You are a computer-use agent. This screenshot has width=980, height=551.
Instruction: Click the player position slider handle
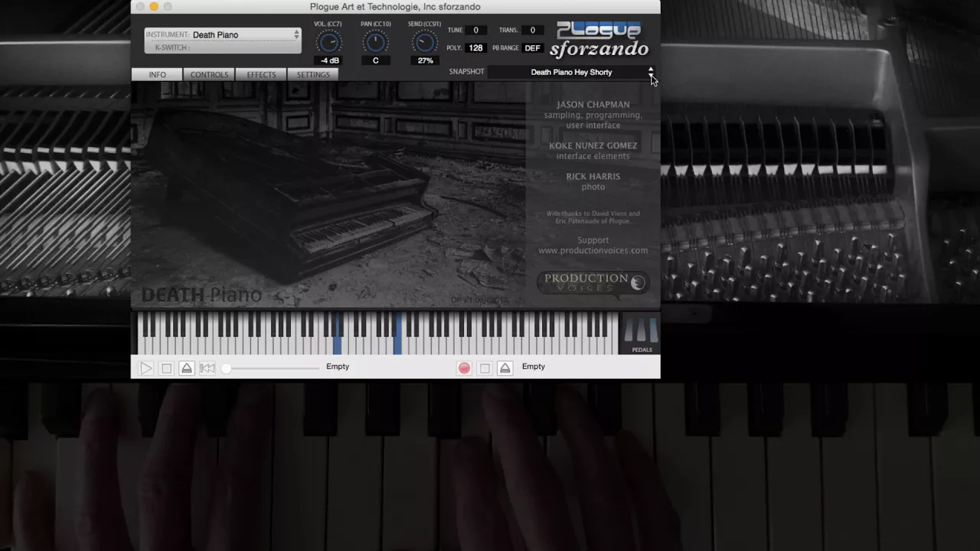227,368
